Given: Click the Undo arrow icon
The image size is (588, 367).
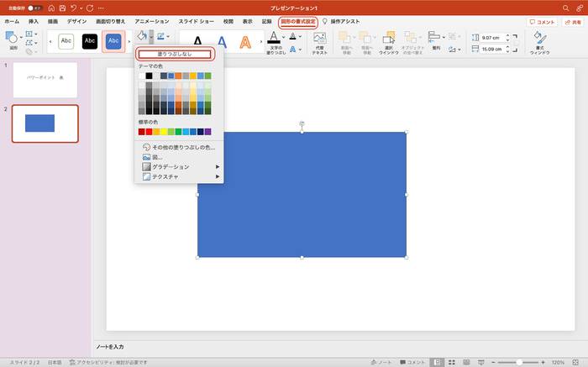Looking at the screenshot, I should click(x=74, y=8).
